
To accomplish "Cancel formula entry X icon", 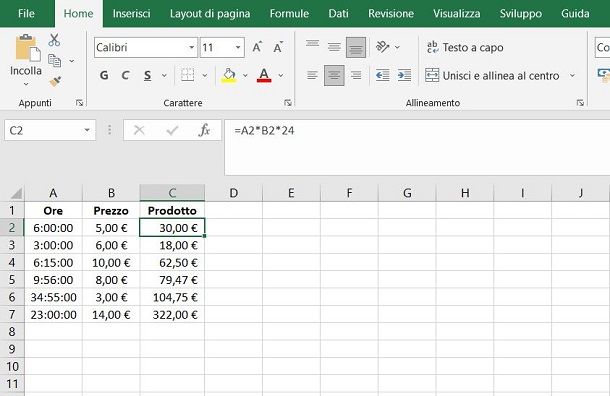I will tap(139, 130).
